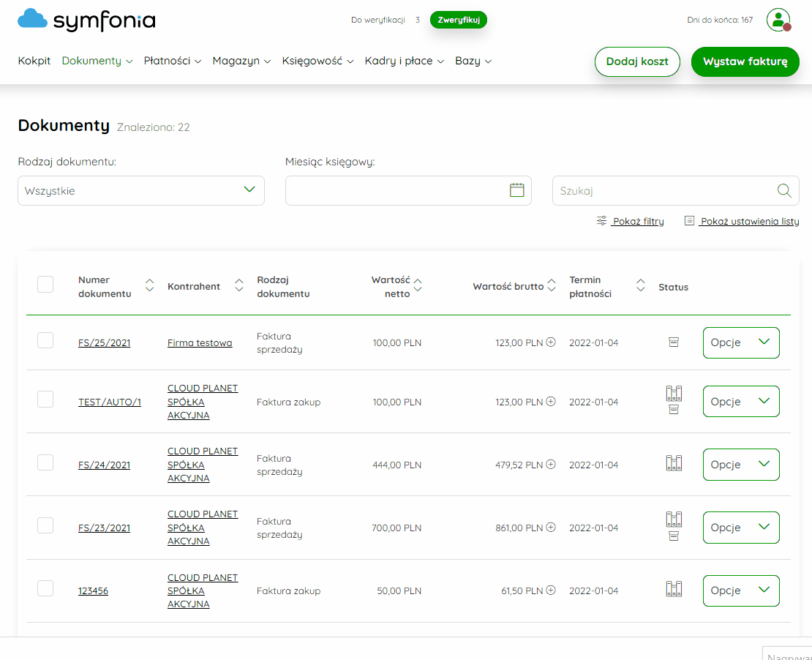Click the Wystaw fakturę button
The height and width of the screenshot is (660, 812).
click(745, 61)
